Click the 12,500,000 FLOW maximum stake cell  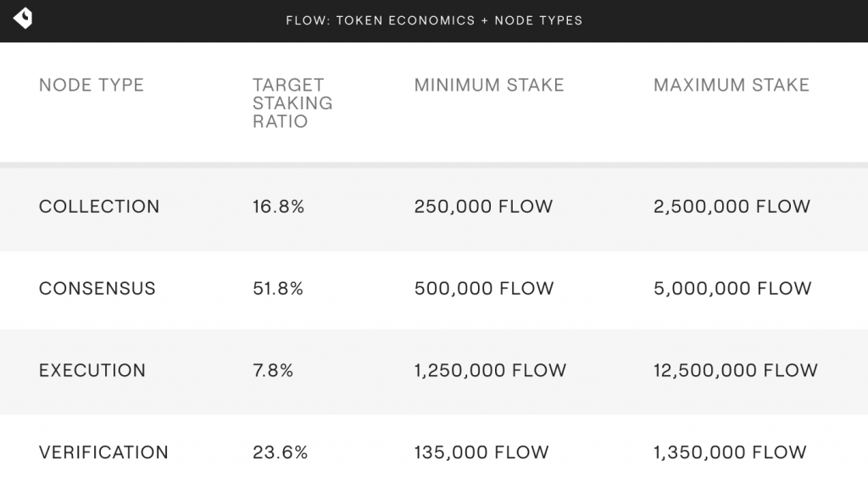[x=736, y=370]
